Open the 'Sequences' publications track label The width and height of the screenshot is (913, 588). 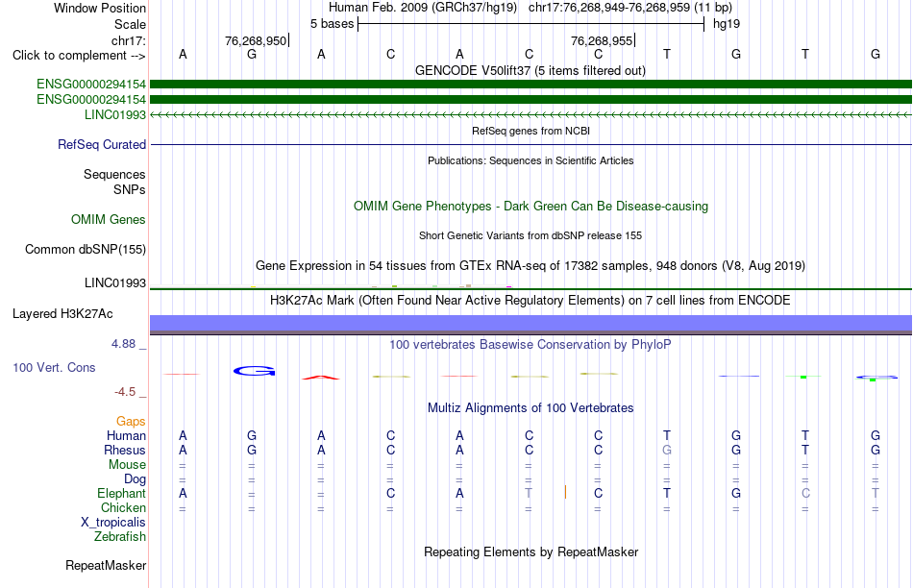pos(114,174)
